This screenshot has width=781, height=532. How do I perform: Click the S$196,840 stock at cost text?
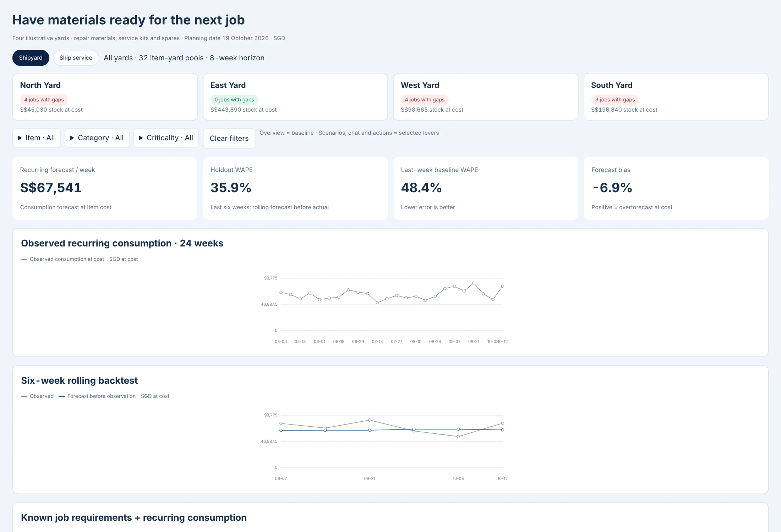624,110
